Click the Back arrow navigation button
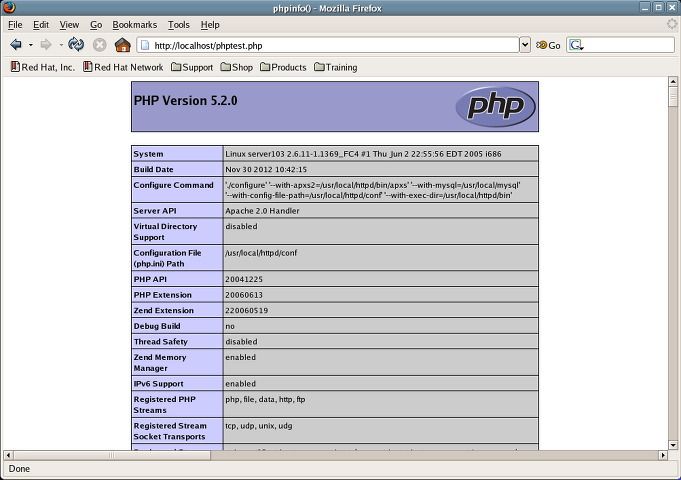This screenshot has height=480, width=681. pos(16,45)
